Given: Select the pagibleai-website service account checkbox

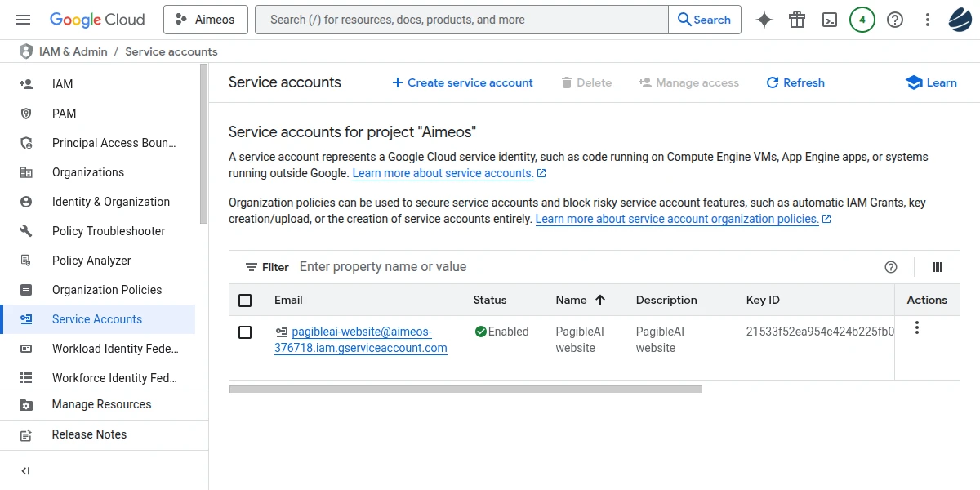Looking at the screenshot, I should [245, 332].
